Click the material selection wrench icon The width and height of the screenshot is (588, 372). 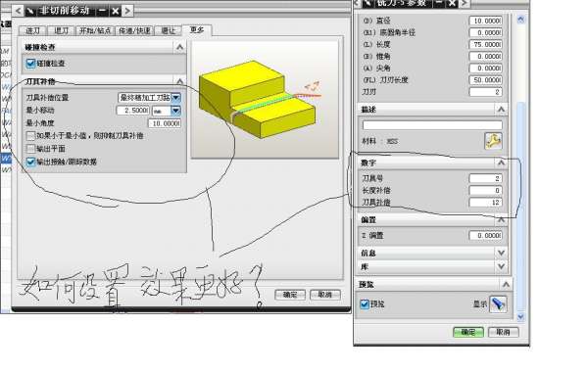tap(493, 141)
